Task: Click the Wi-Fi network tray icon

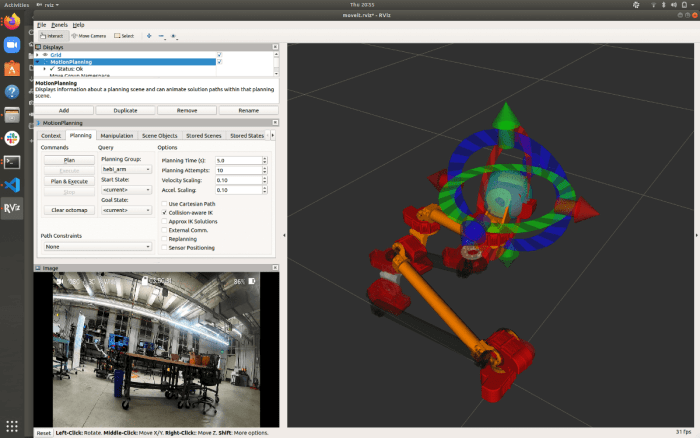Action: (x=653, y=5)
